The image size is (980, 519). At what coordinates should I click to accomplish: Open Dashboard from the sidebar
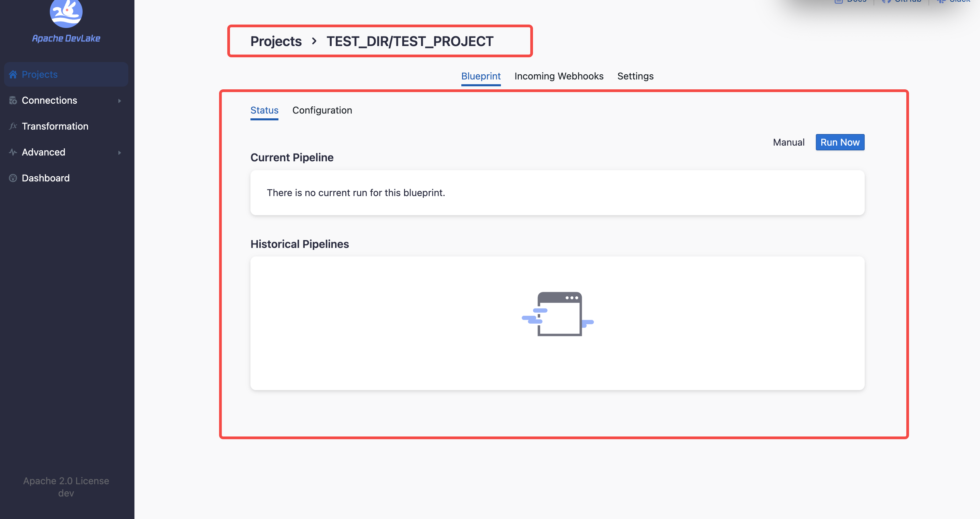[x=46, y=178]
